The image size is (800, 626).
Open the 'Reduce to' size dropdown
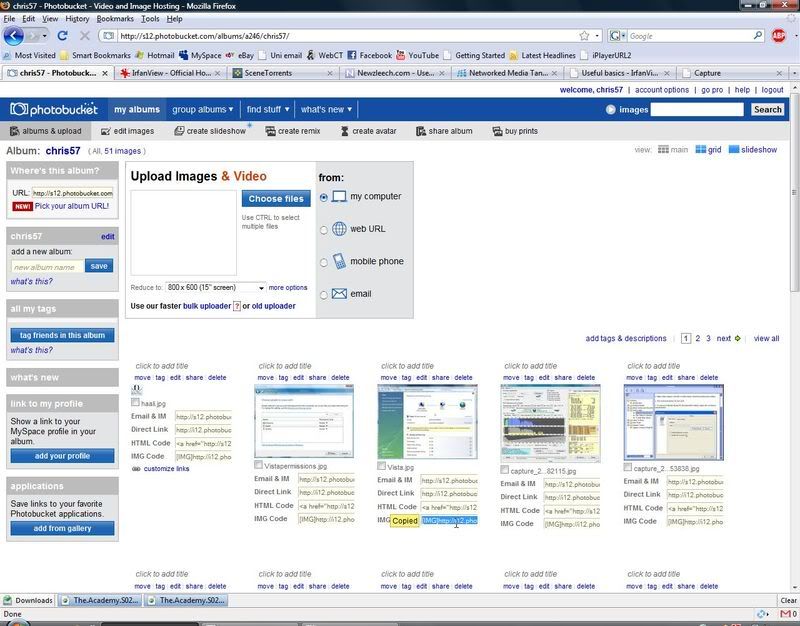click(215, 288)
